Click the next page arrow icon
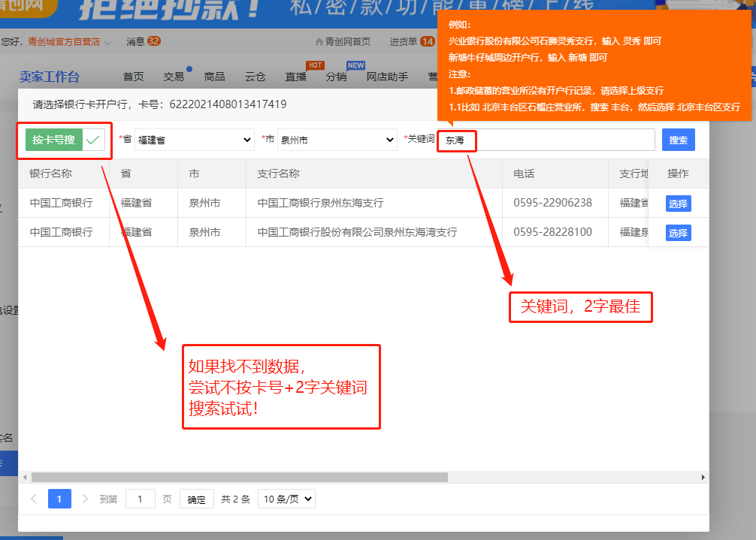756x540 pixels. 85,499
